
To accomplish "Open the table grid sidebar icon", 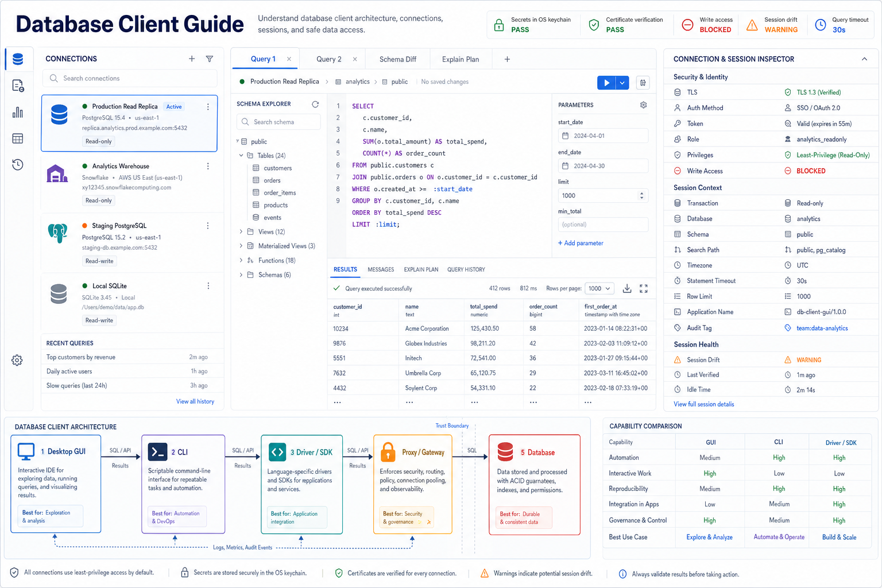I will (x=18, y=138).
